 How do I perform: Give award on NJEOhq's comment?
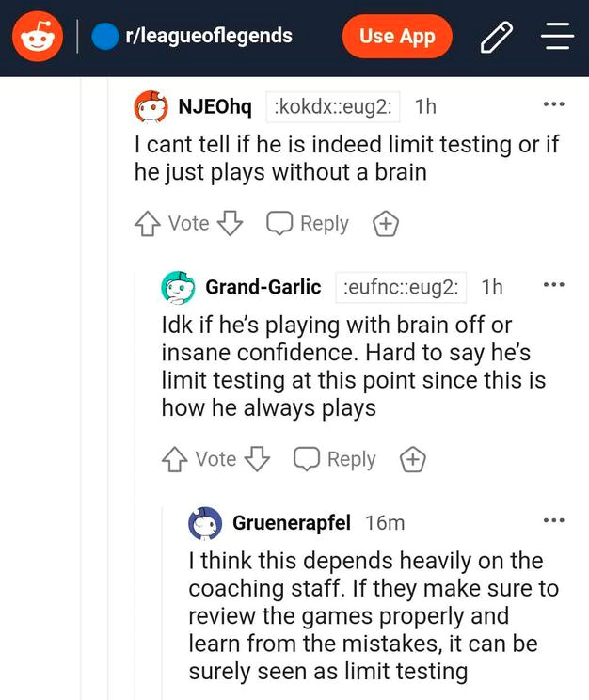point(386,224)
